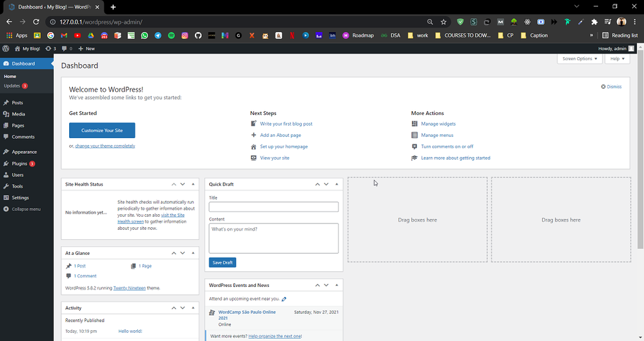Collapse the WordPress Events and News panel
644x341 pixels.
[337, 285]
